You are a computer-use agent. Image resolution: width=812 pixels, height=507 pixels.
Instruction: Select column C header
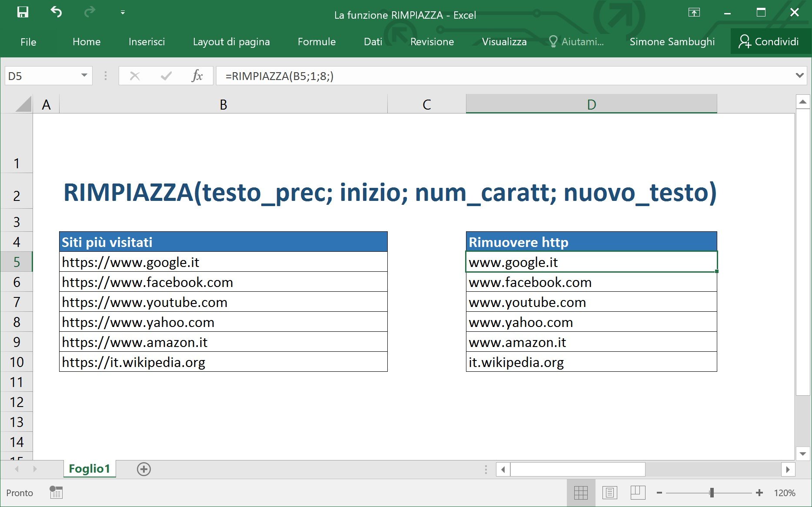[x=427, y=104]
